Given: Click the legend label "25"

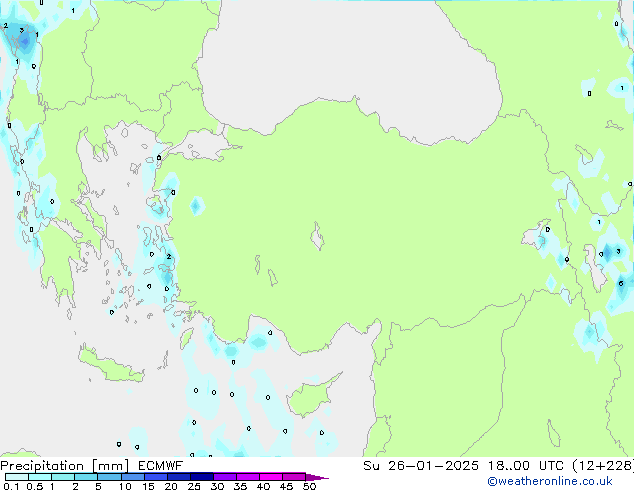Looking at the screenshot, I should coord(194,486).
